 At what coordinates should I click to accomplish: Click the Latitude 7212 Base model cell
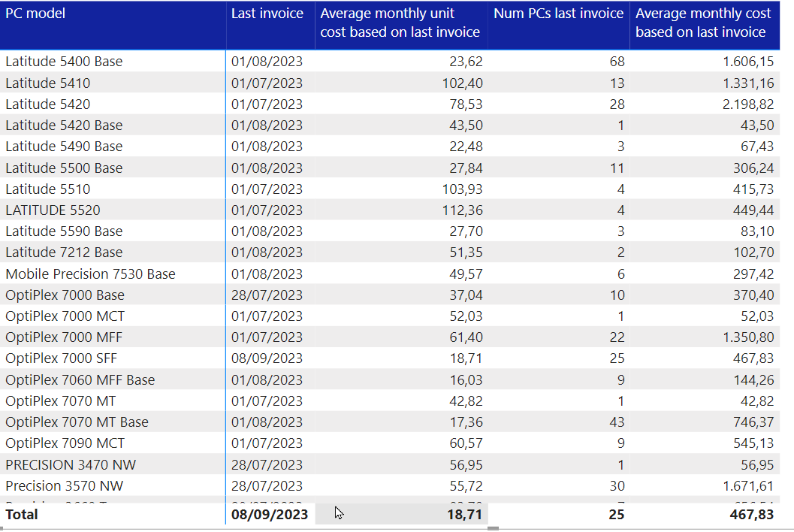[x=65, y=252]
